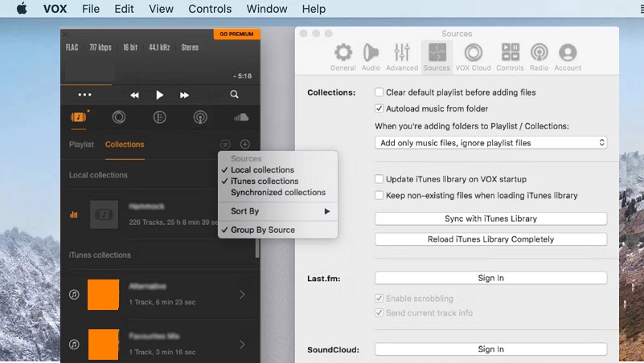Expand the Favourites Mix collection chevron

[x=242, y=345]
